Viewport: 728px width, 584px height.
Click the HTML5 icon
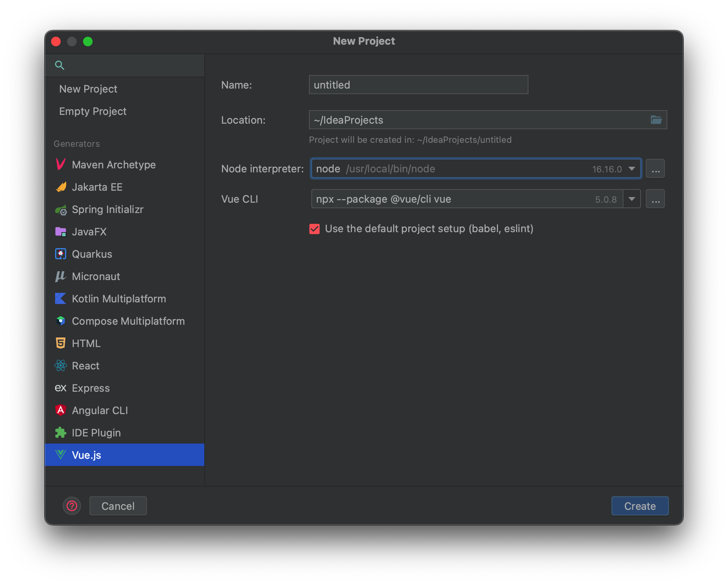61,343
